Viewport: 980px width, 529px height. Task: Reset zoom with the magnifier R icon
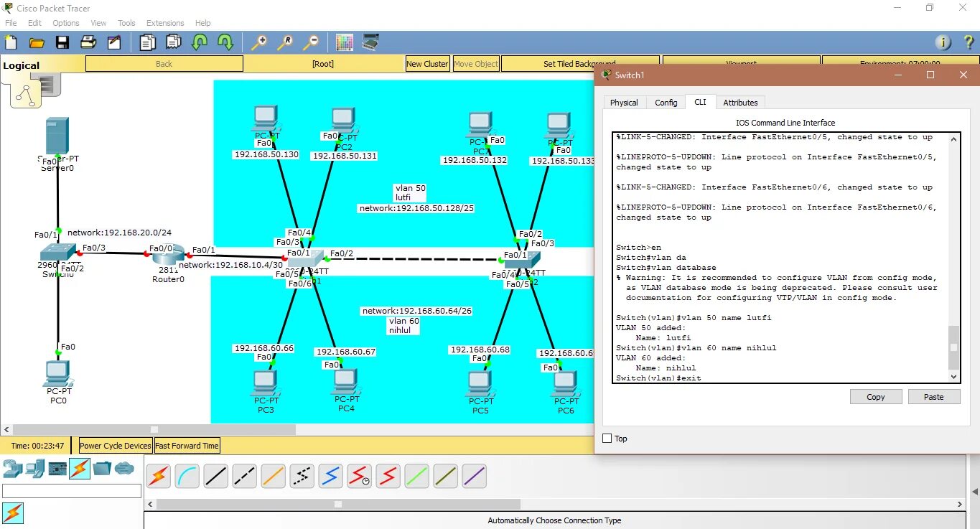[x=285, y=42]
